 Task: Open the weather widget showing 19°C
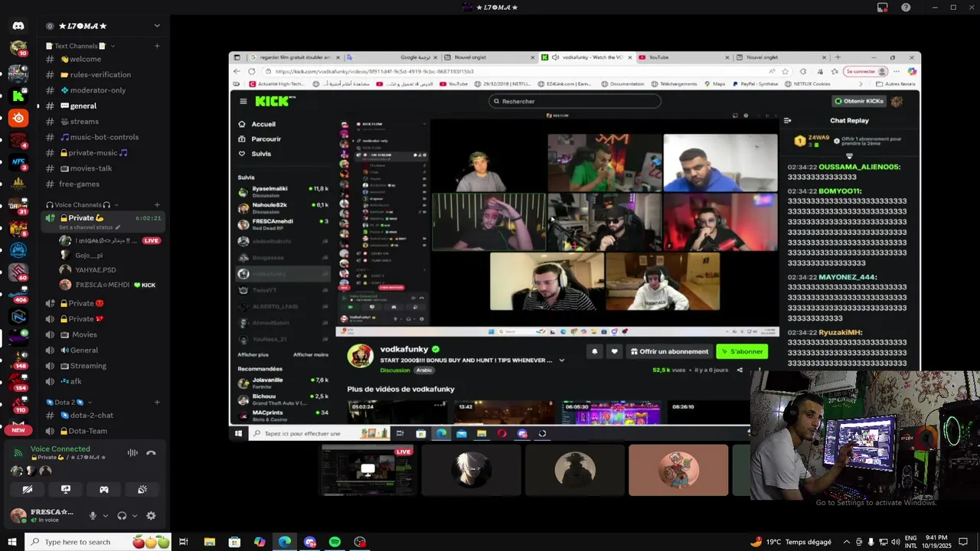click(791, 542)
